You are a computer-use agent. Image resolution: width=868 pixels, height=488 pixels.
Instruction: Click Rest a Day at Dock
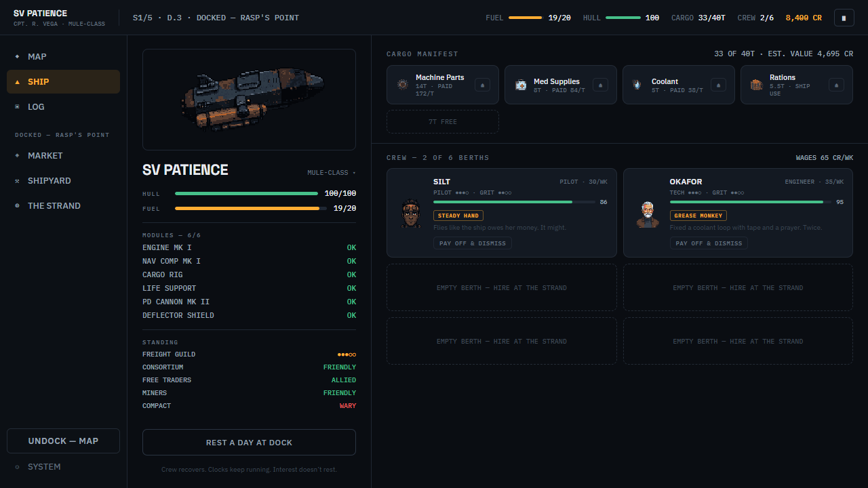249,443
